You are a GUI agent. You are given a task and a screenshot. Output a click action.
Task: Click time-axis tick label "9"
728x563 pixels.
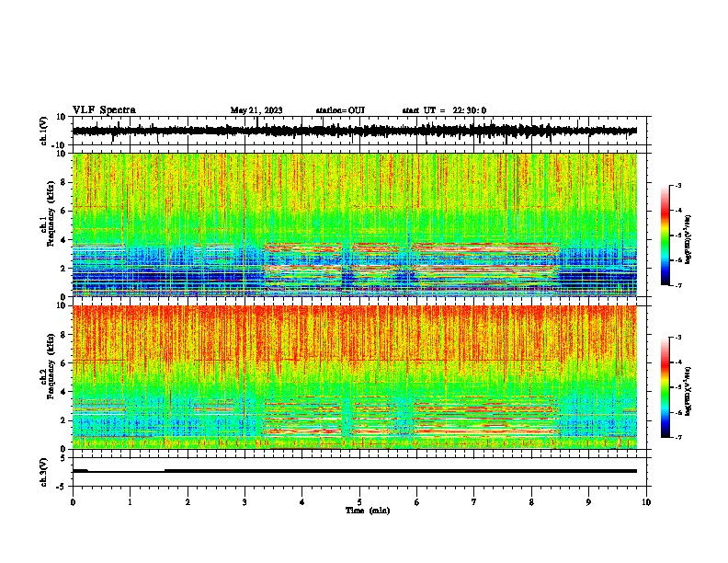click(588, 501)
